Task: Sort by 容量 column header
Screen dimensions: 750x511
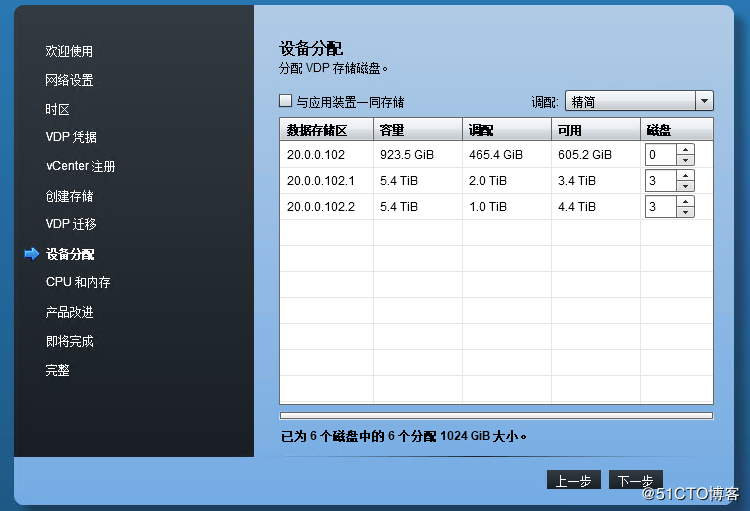Action: (418, 130)
